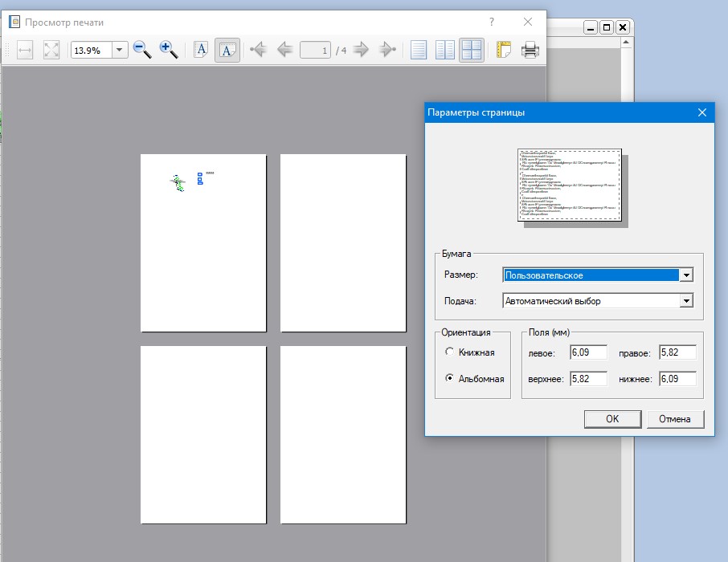Show single page view mode
The width and height of the screenshot is (728, 562).
pos(419,50)
